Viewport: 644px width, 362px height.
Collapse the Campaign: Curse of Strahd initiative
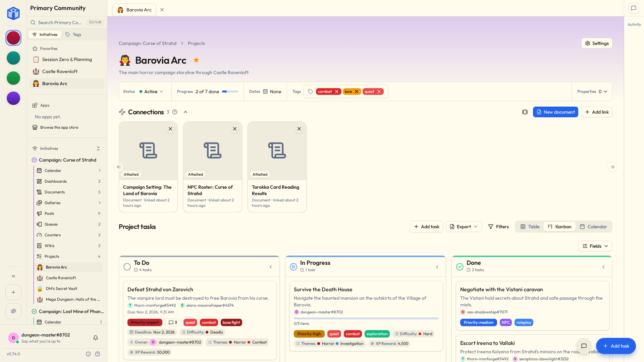pos(34,160)
